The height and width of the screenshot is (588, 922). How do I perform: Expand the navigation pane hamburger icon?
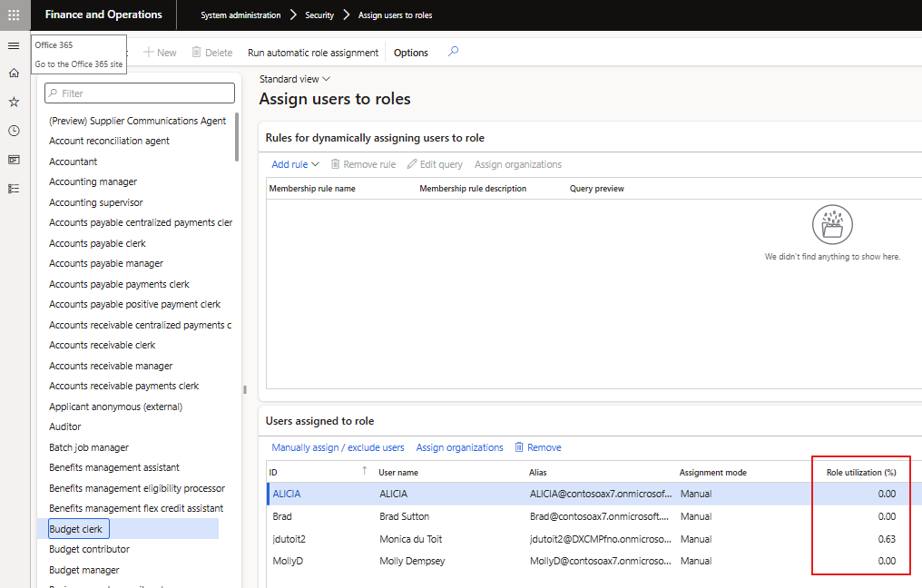click(x=13, y=45)
